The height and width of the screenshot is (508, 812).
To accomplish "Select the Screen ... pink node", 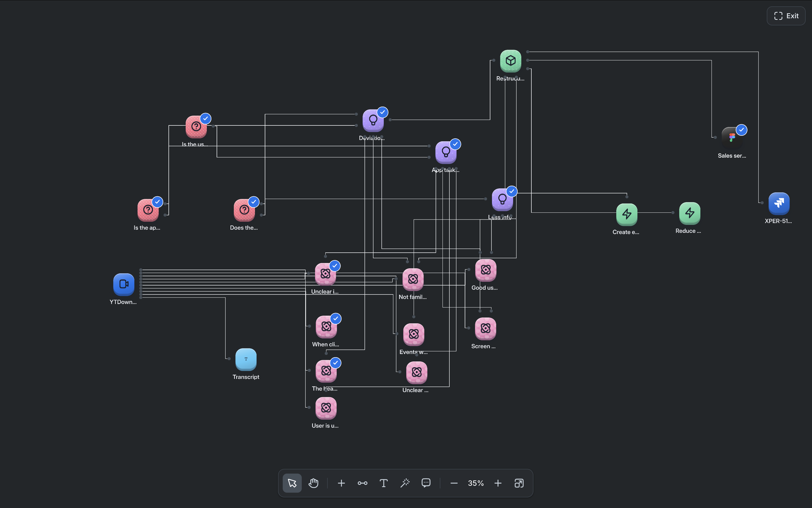I will click(486, 329).
